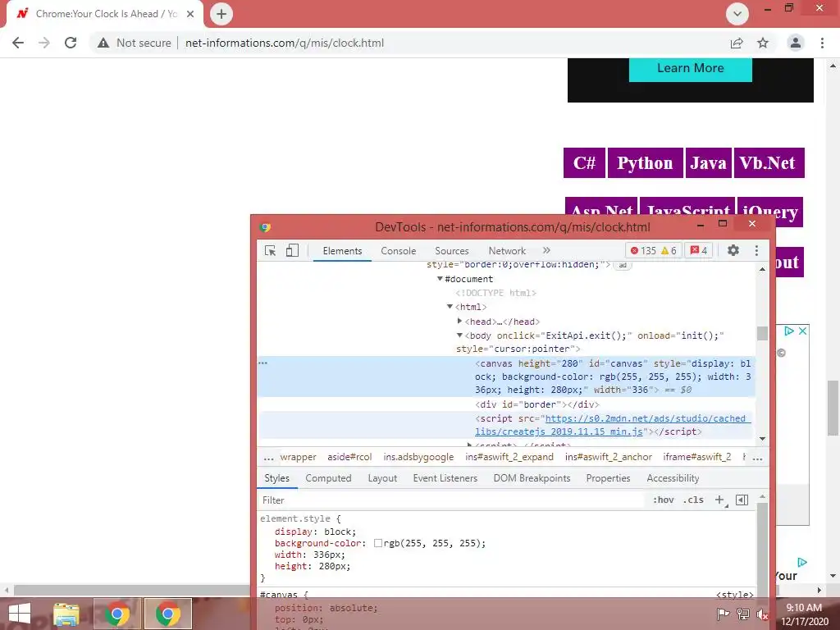Switch to the Console panel
The image size is (840, 630).
pos(398,251)
